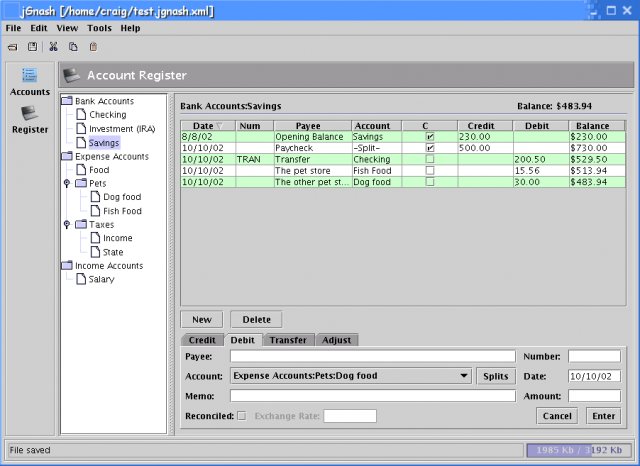Viewport: 640px width, 466px height.
Task: Open the Tools menu
Action: coord(99,28)
